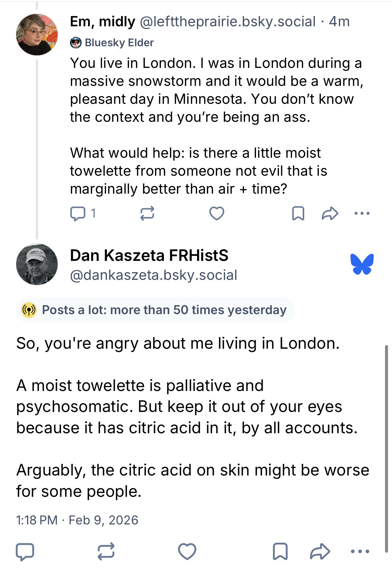Bookmark Em's post

[298, 213]
